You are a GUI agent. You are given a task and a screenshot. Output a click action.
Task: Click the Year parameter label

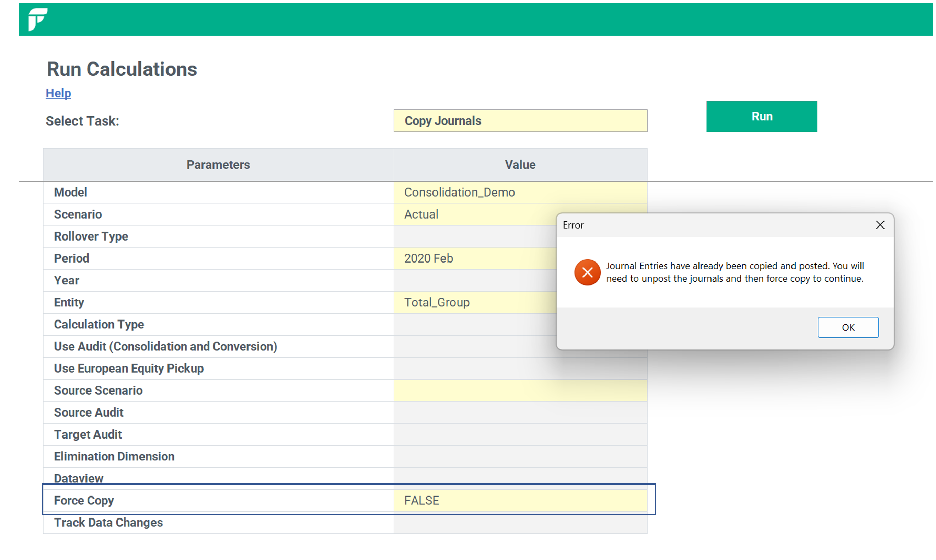67,280
